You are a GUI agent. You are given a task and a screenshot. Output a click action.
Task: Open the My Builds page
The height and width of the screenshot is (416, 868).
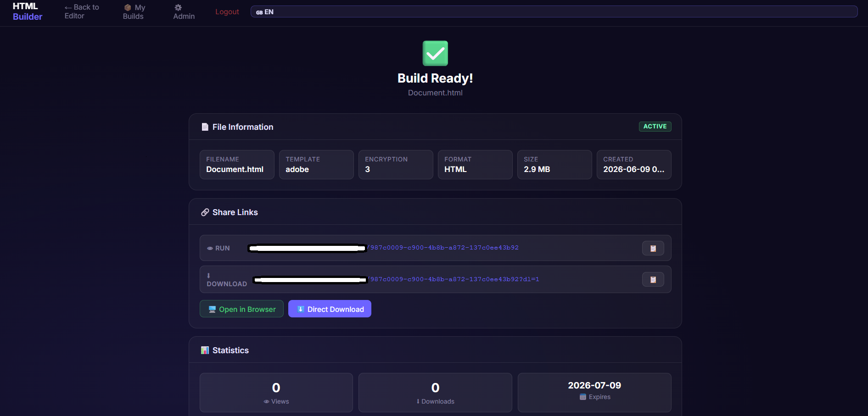pyautogui.click(x=134, y=12)
